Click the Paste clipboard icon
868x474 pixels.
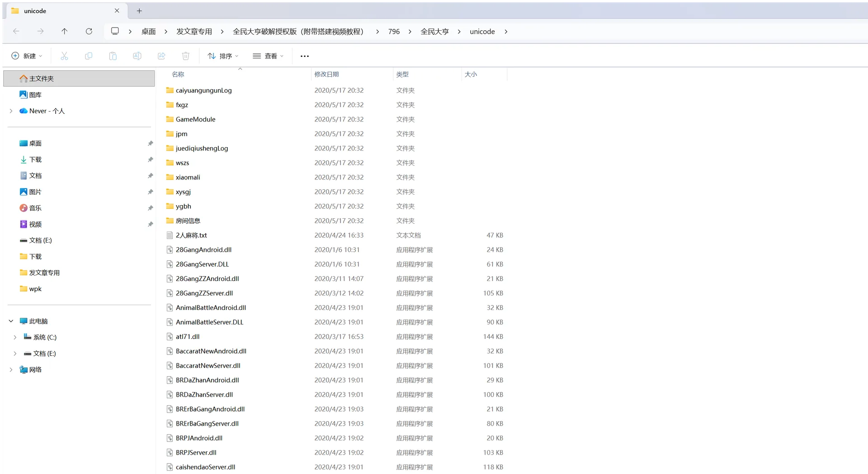pyautogui.click(x=113, y=56)
